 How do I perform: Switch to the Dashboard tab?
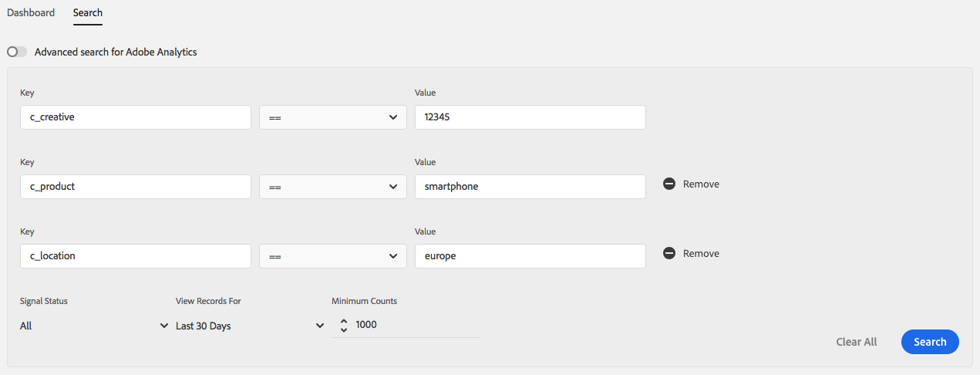31,13
